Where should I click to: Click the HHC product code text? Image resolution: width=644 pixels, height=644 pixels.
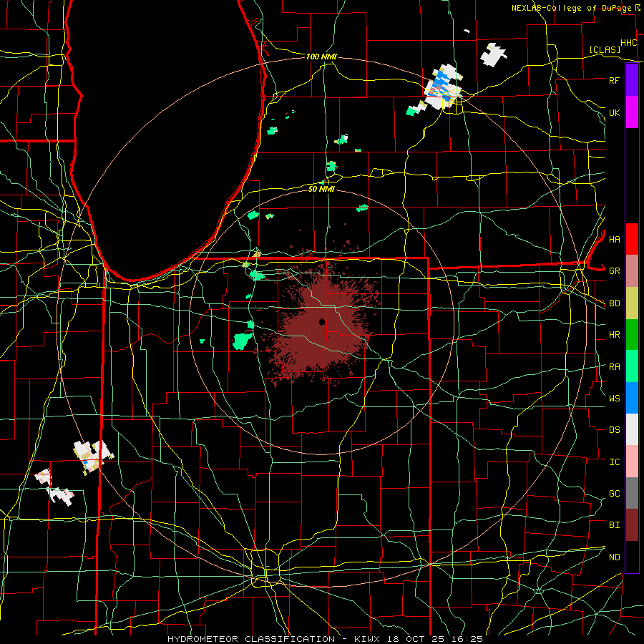pyautogui.click(x=629, y=43)
